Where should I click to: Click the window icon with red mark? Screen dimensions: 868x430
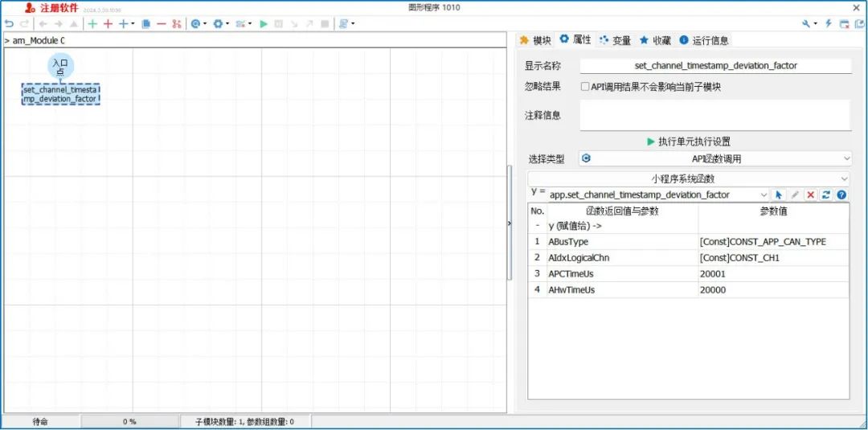pos(844,24)
